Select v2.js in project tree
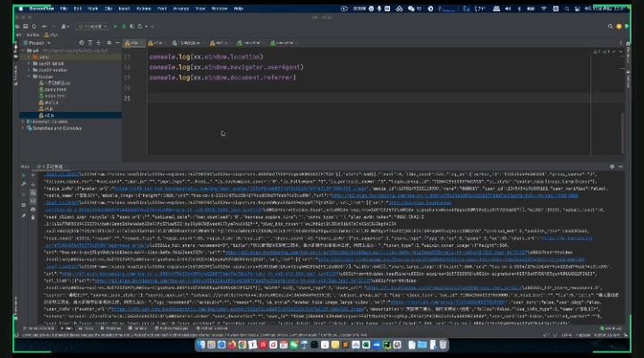The image size is (644, 358). 49,115
